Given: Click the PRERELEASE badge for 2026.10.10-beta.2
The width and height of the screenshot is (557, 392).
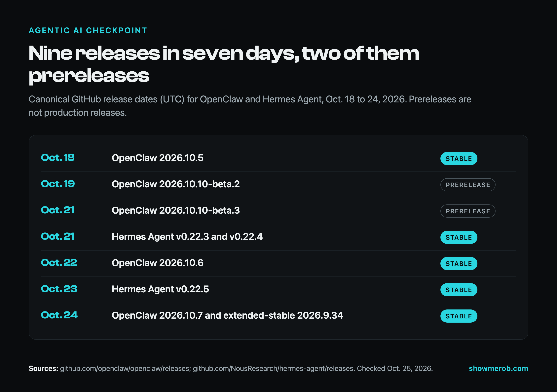Looking at the screenshot, I should coord(468,185).
